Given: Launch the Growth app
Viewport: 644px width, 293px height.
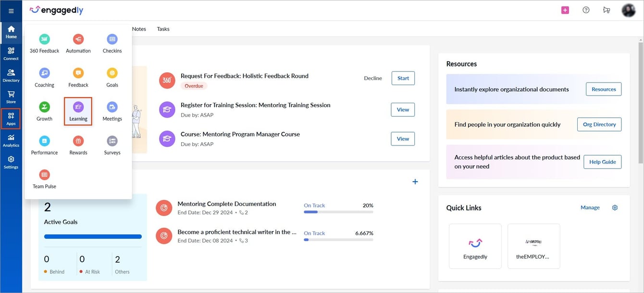Looking at the screenshot, I should 44,111.
